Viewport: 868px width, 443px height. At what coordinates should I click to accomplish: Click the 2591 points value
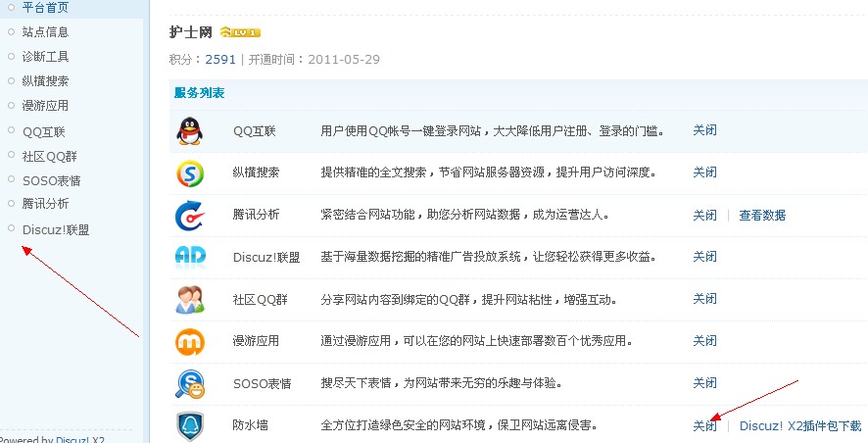220,59
